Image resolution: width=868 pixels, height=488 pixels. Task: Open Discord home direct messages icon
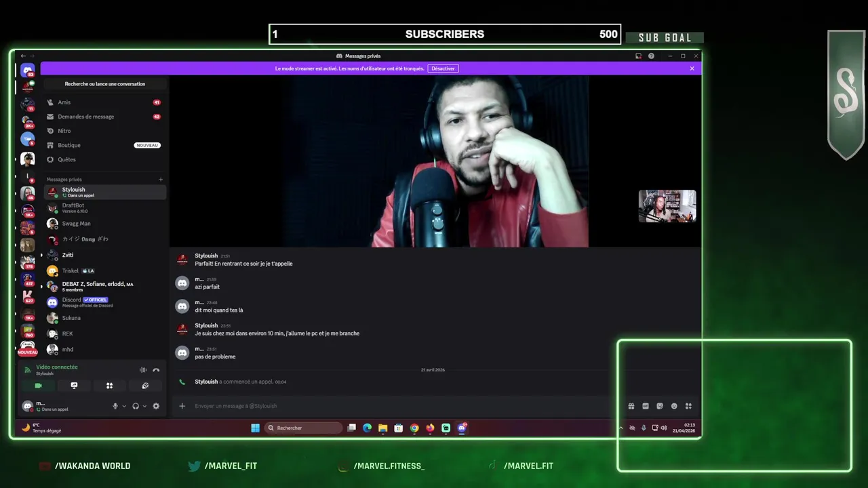[x=28, y=70]
